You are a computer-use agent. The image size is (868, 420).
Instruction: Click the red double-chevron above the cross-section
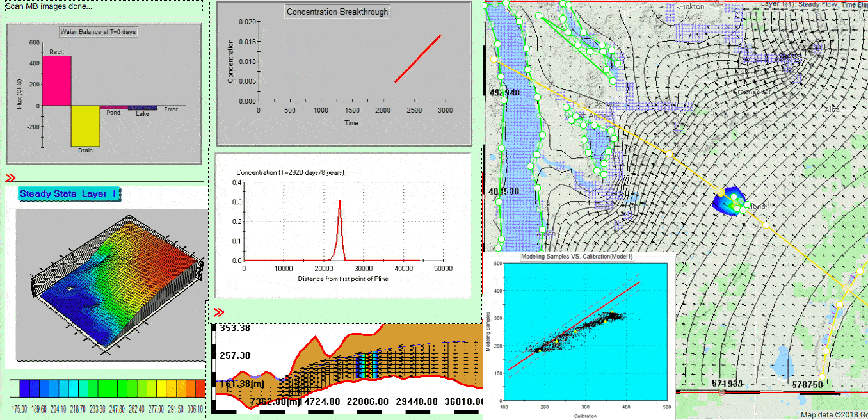[x=220, y=312]
